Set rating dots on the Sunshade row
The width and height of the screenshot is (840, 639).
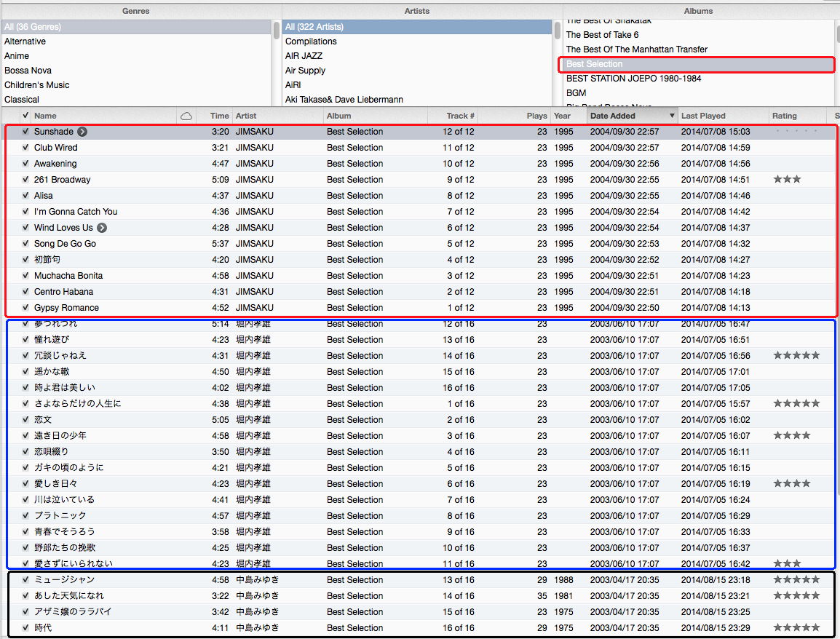coord(796,132)
